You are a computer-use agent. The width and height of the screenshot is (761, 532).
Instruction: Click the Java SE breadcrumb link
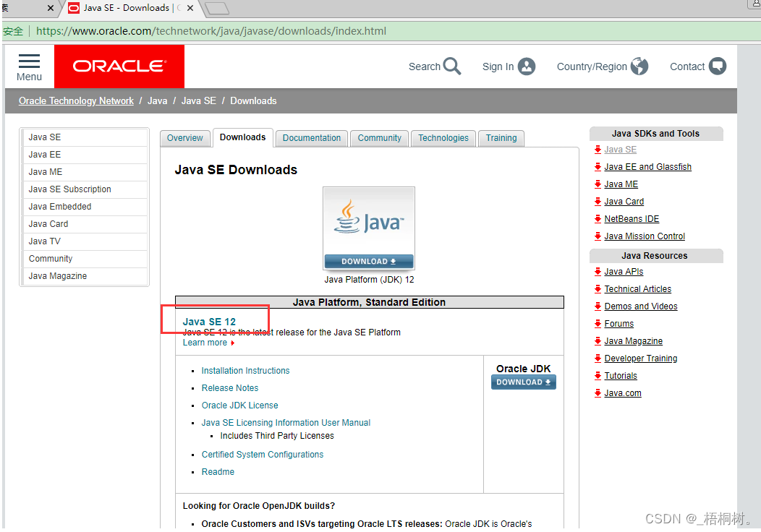pyautogui.click(x=198, y=101)
